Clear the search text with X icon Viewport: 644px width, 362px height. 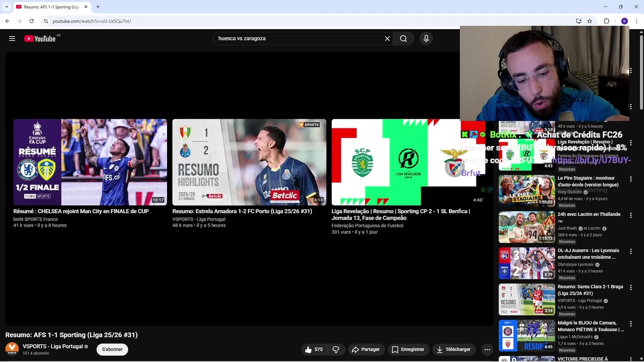point(387,39)
